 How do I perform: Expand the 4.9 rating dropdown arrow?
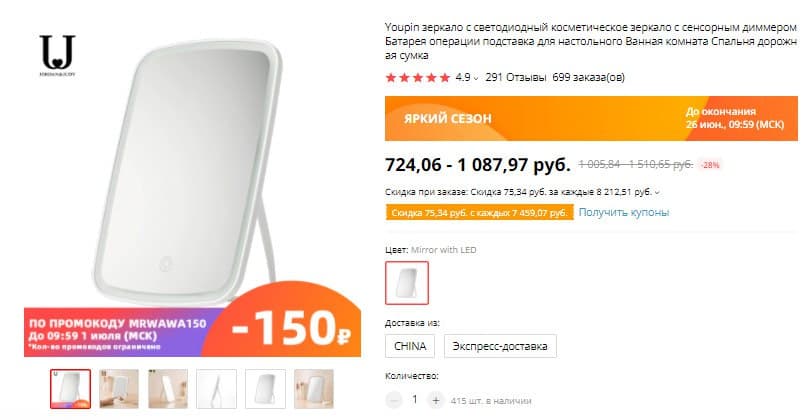coord(476,79)
